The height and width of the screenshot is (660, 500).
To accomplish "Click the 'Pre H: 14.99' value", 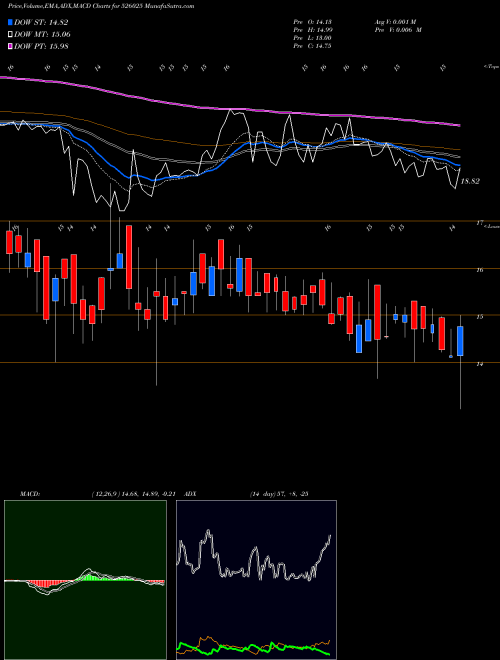I will [x=313, y=30].
